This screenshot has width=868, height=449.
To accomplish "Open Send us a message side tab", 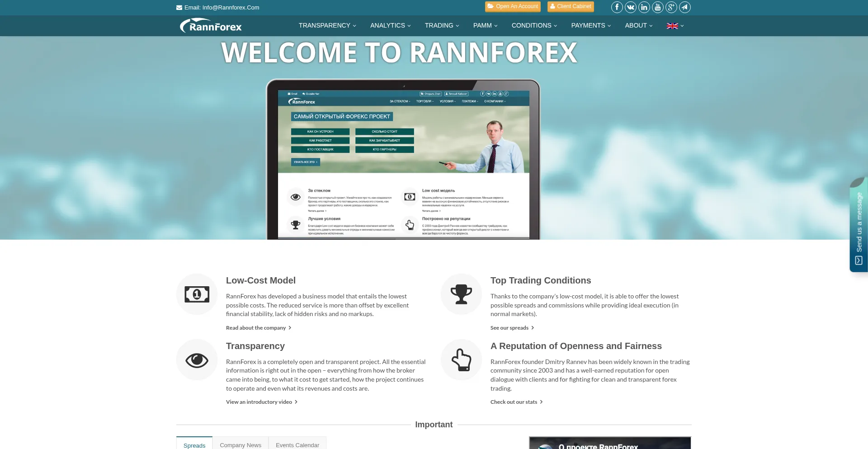I will pyautogui.click(x=859, y=225).
